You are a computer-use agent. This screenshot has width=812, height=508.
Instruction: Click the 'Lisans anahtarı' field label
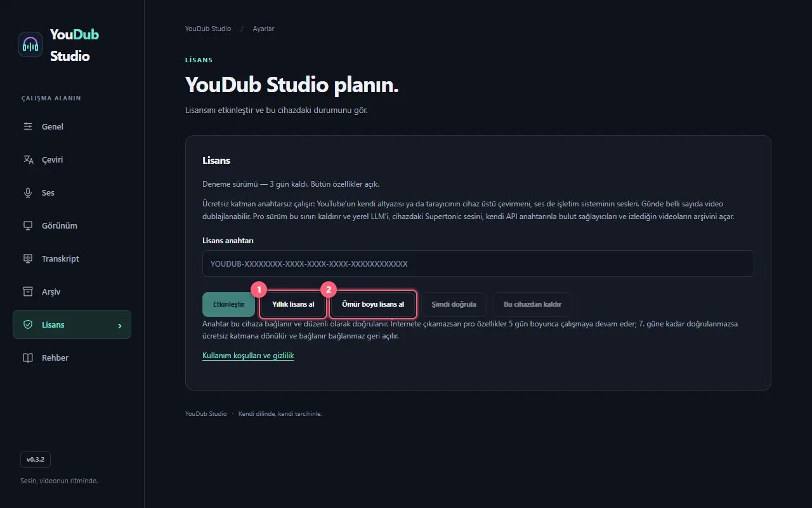[228, 241]
